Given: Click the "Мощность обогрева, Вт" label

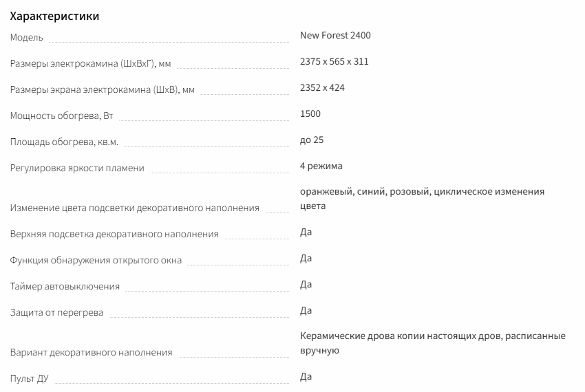Looking at the screenshot, I should click(61, 116).
